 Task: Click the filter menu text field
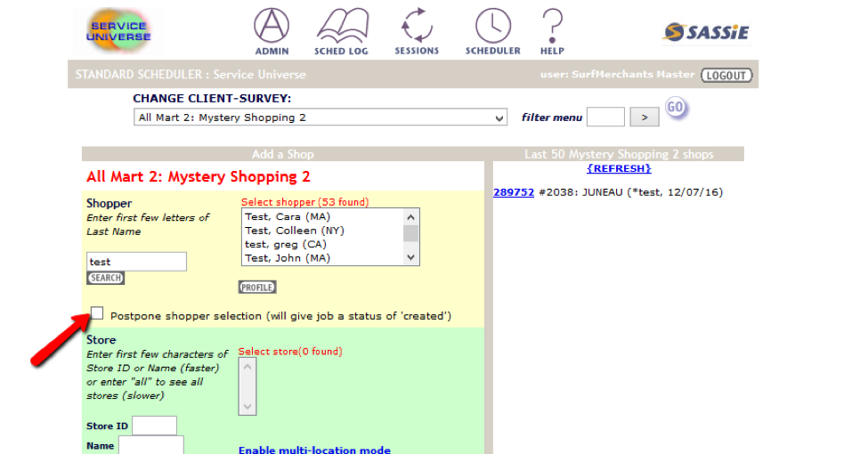[605, 117]
